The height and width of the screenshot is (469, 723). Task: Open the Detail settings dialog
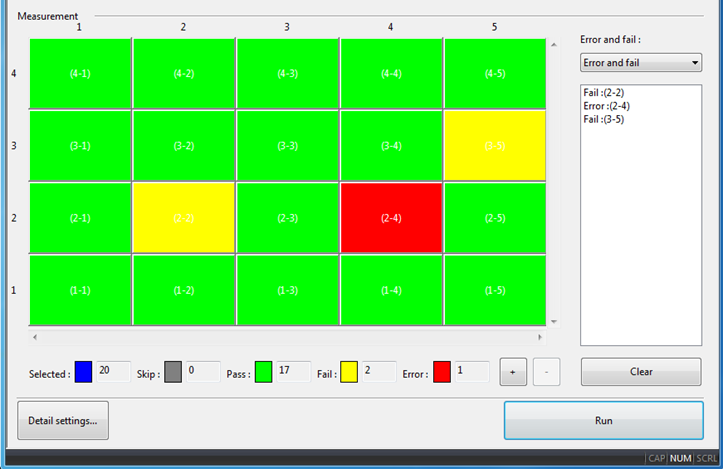pos(63,420)
